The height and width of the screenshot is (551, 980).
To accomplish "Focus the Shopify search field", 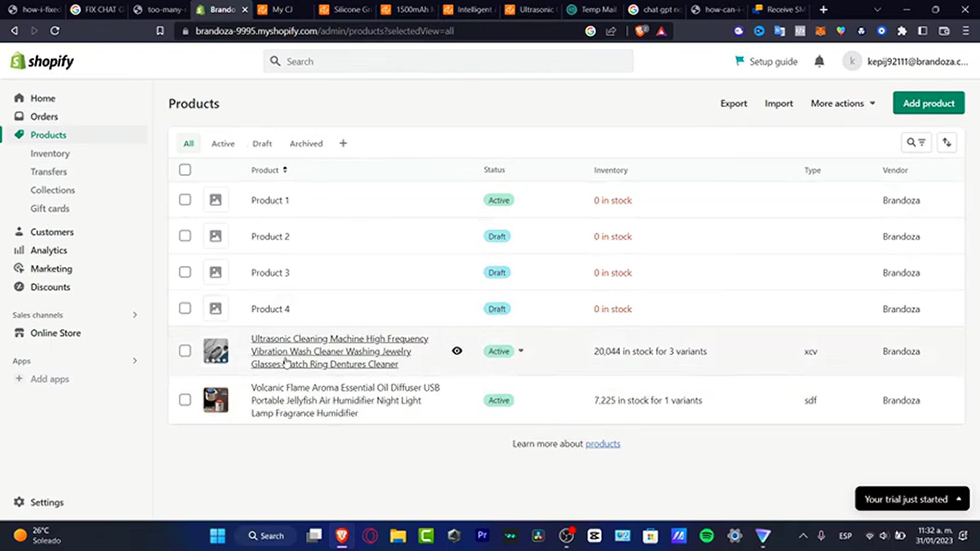I will pos(448,61).
